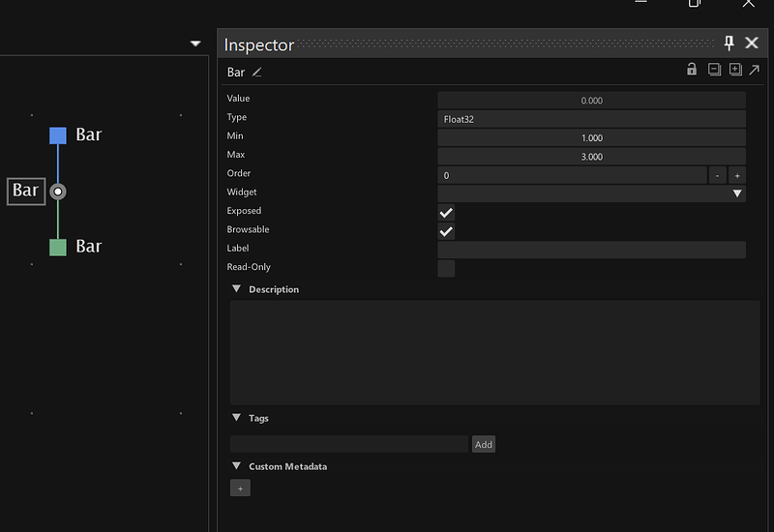Click the Max field showing 3.000
The height and width of the screenshot is (532, 774).
591,157
